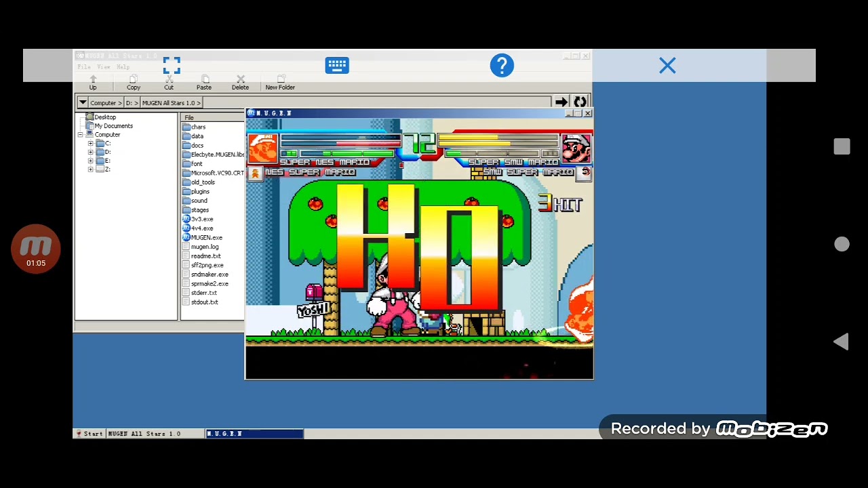Tap the Android home circle button
The width and height of the screenshot is (868, 488).
(842, 244)
